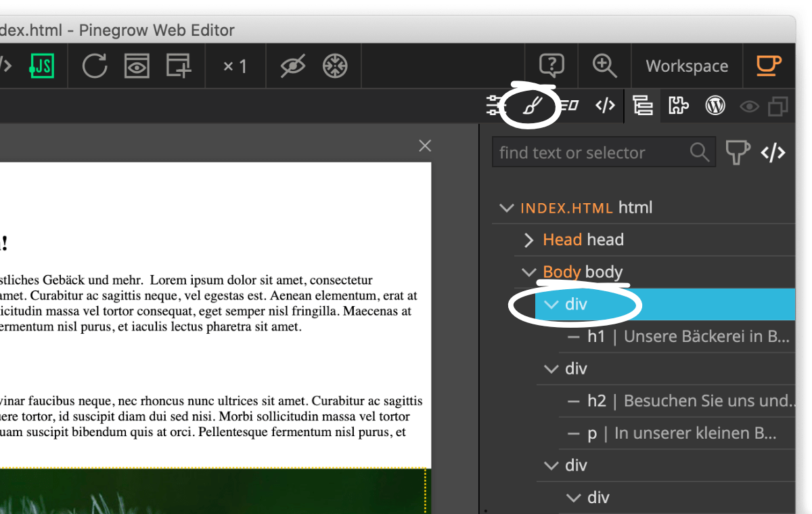Select the p In unserer kleinen tree item
812x514 pixels.
(677, 433)
